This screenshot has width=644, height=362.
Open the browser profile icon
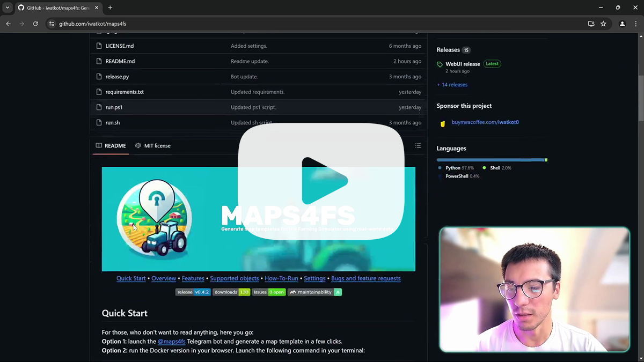[x=622, y=24]
